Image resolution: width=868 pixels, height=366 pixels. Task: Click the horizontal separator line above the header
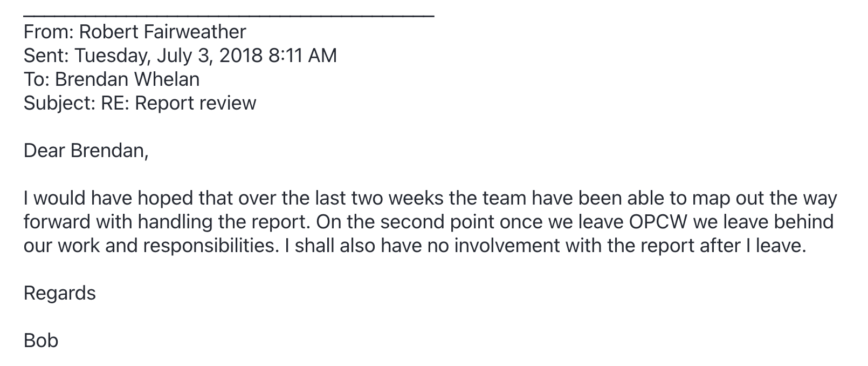click(x=229, y=17)
